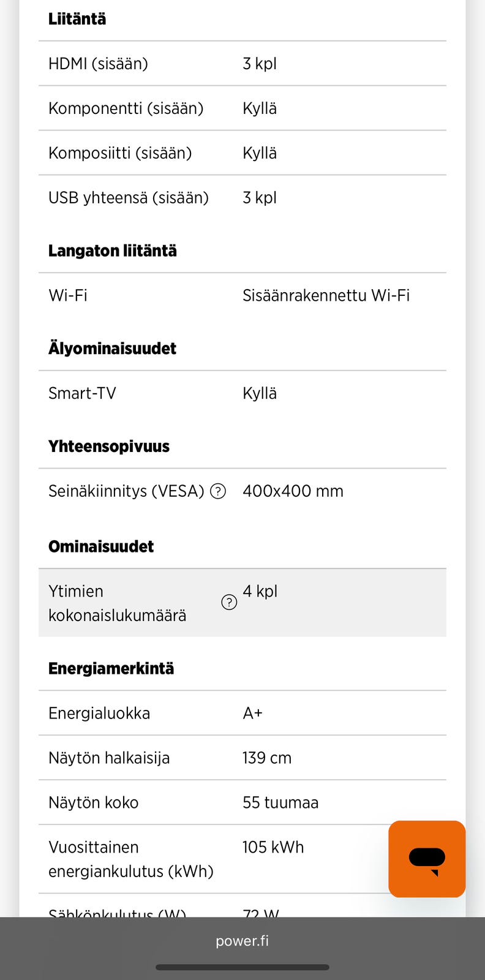Select the Energiamerkintä section heading
485x980 pixels.
[111, 668]
